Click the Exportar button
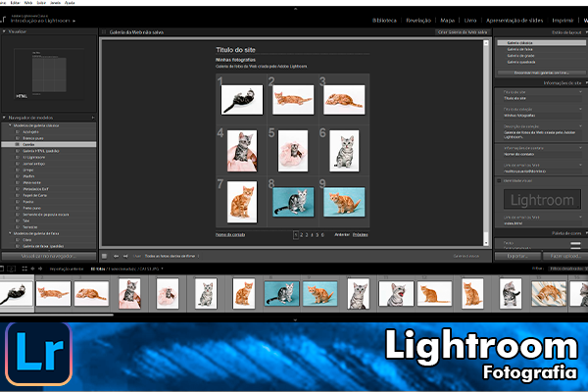The image size is (588, 392). coord(517,256)
